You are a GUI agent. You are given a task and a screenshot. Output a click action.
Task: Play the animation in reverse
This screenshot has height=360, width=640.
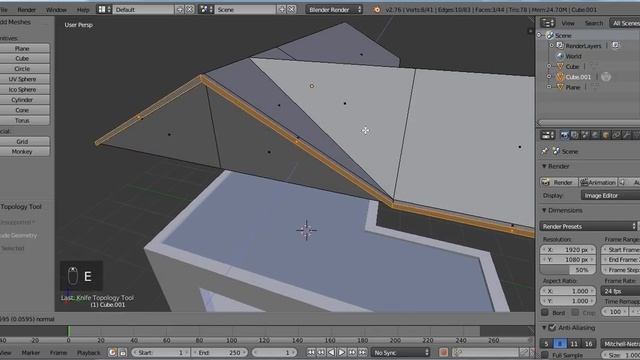(x=331, y=352)
